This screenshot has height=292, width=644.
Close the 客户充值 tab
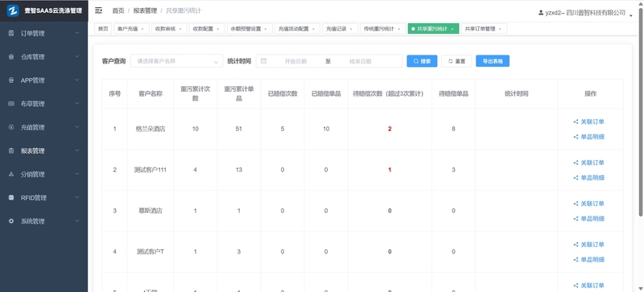pos(142,29)
